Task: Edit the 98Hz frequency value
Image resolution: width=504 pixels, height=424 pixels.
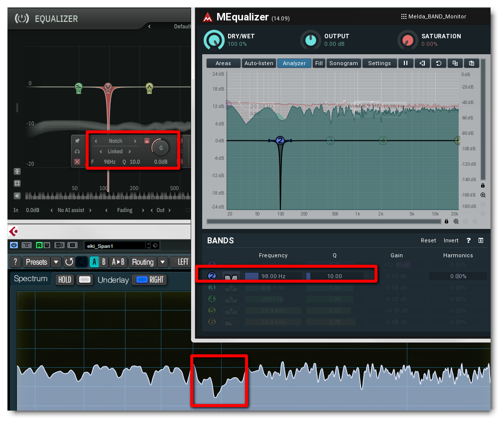Action: click(x=110, y=162)
